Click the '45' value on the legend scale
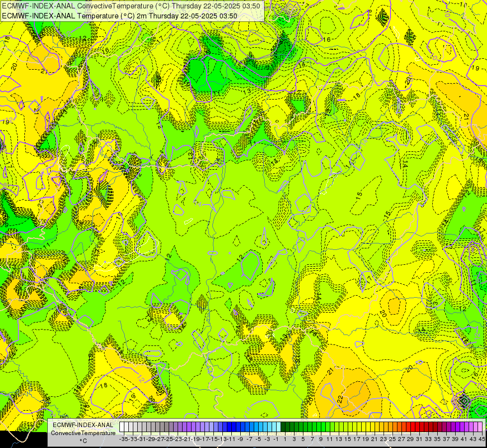 [482, 439]
